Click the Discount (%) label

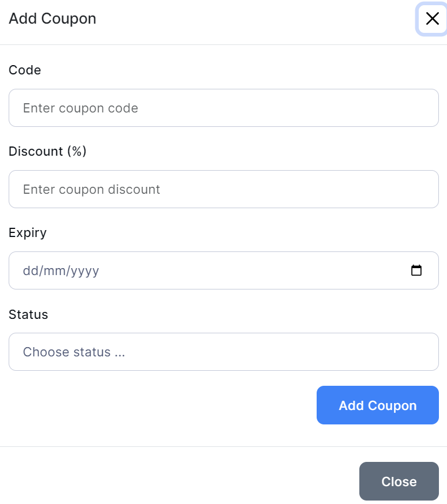[47, 152]
